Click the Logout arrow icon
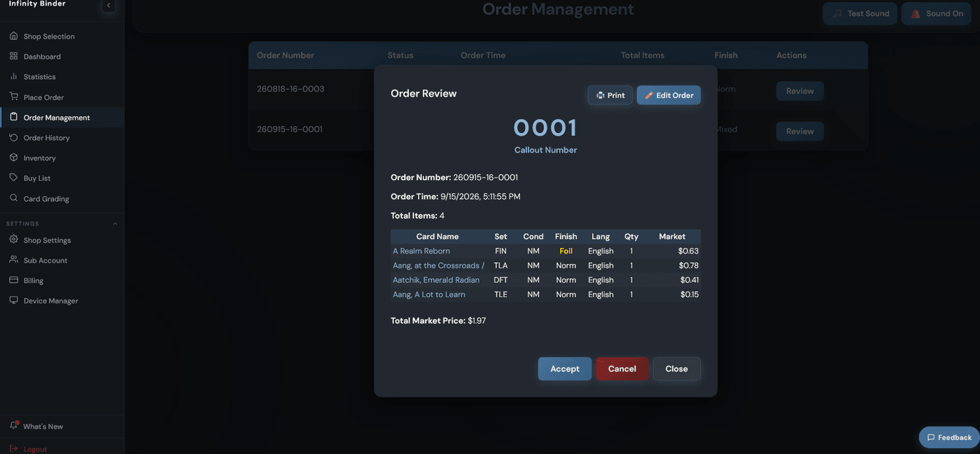The width and height of the screenshot is (980, 454). point(13,448)
